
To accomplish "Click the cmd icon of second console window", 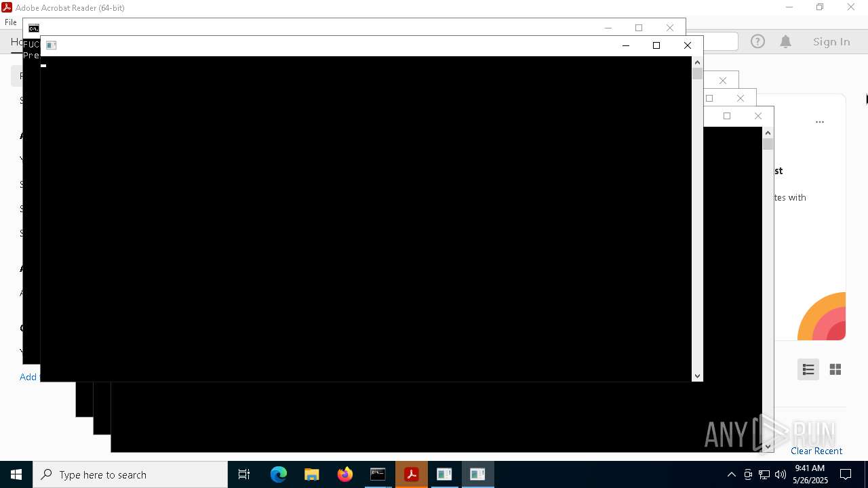I will pos(33,28).
